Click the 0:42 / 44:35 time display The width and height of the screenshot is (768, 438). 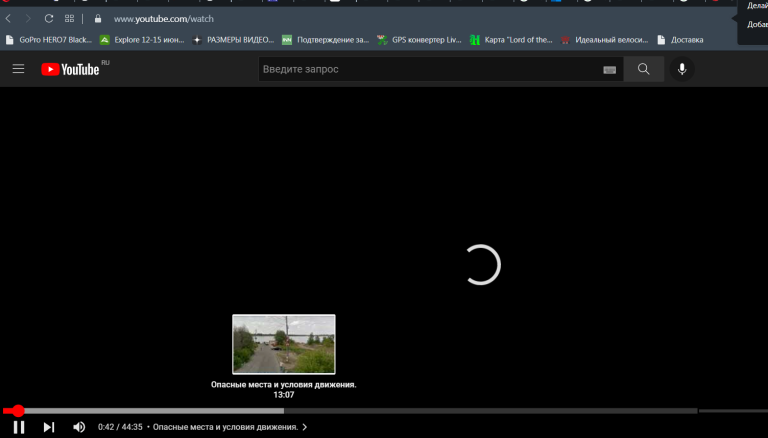(x=120, y=427)
